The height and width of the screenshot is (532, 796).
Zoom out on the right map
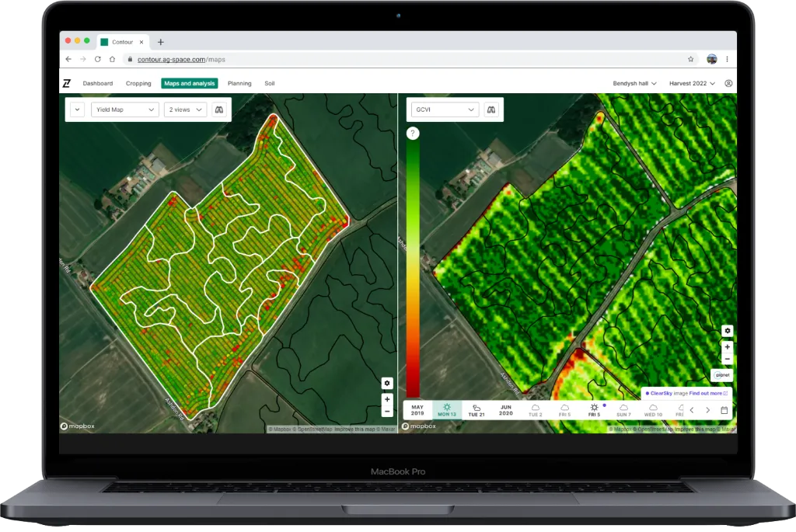pos(728,359)
